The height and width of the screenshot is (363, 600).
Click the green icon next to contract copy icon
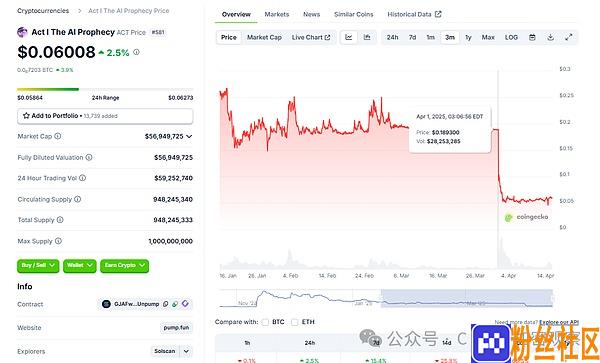click(x=175, y=304)
